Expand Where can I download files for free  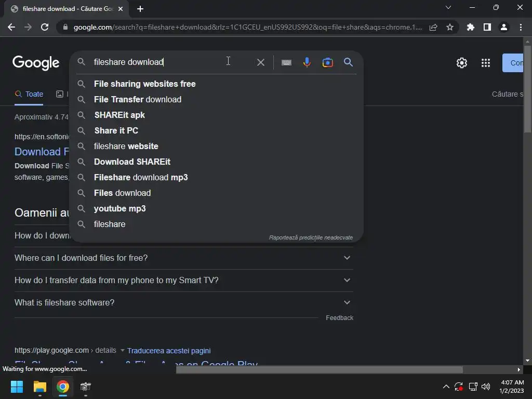click(183, 258)
